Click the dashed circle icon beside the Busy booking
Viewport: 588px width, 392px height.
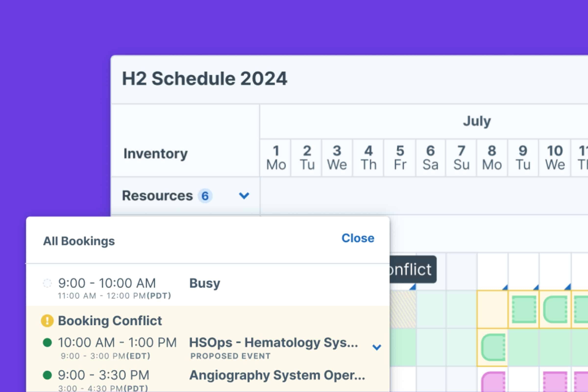click(x=48, y=283)
